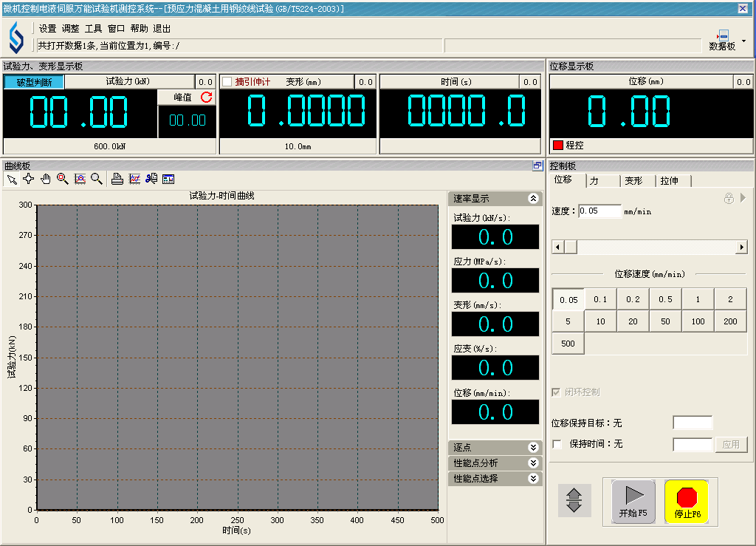Click the up-down crosshead movement icon
The image size is (756, 546).
click(x=574, y=500)
